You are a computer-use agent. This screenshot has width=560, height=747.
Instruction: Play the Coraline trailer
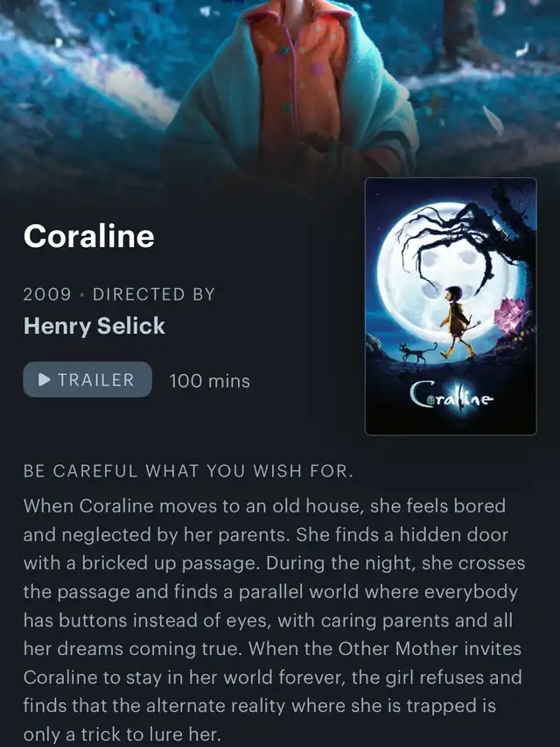coord(87,380)
